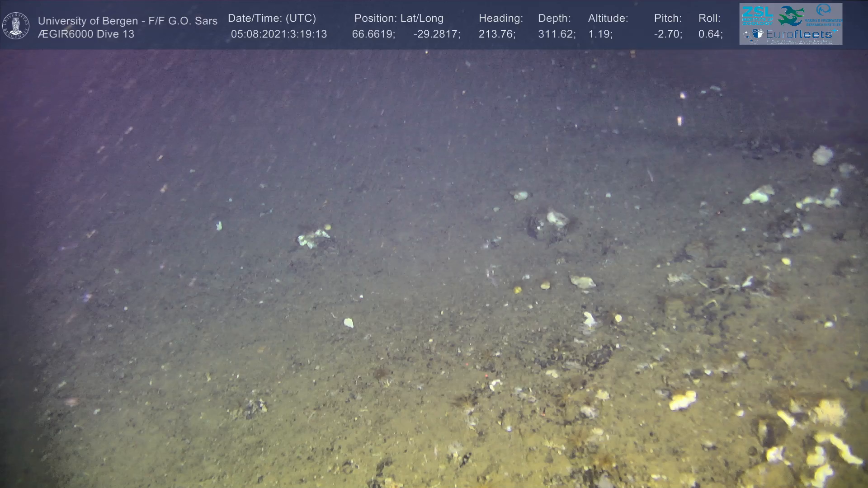The image size is (868, 488).
Task: Click the Eurofleets+ wordmark
Action: pos(800,34)
